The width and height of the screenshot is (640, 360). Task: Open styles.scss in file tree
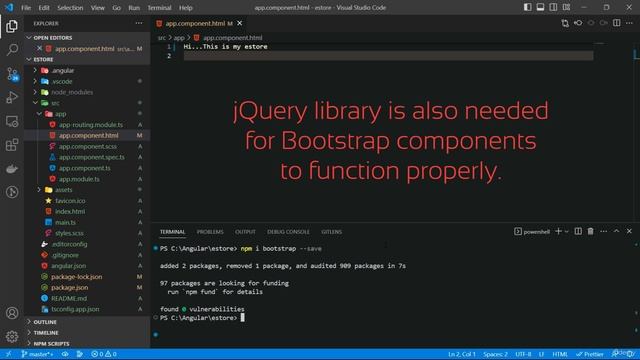69,233
